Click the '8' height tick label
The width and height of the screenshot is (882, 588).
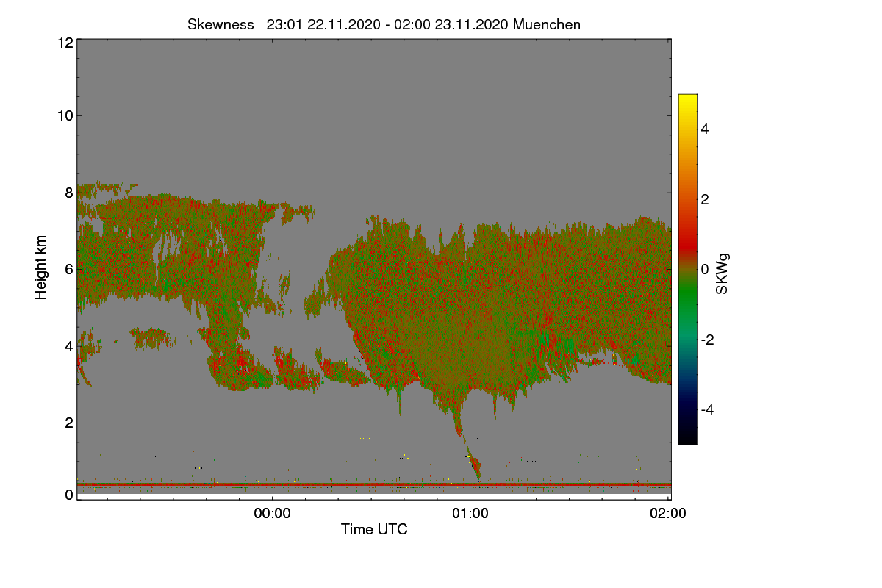(x=69, y=193)
